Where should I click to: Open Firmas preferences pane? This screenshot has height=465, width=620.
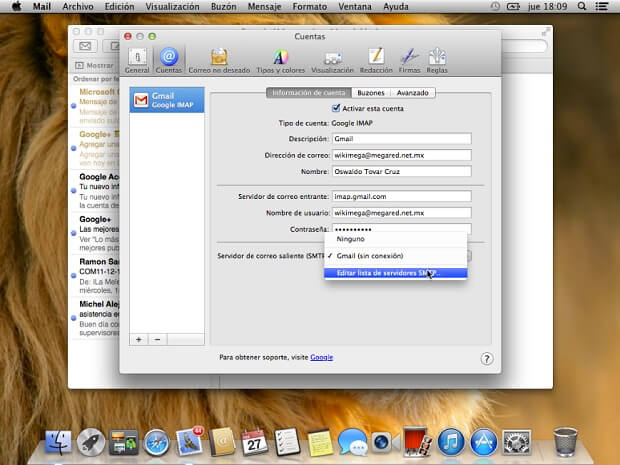point(409,61)
